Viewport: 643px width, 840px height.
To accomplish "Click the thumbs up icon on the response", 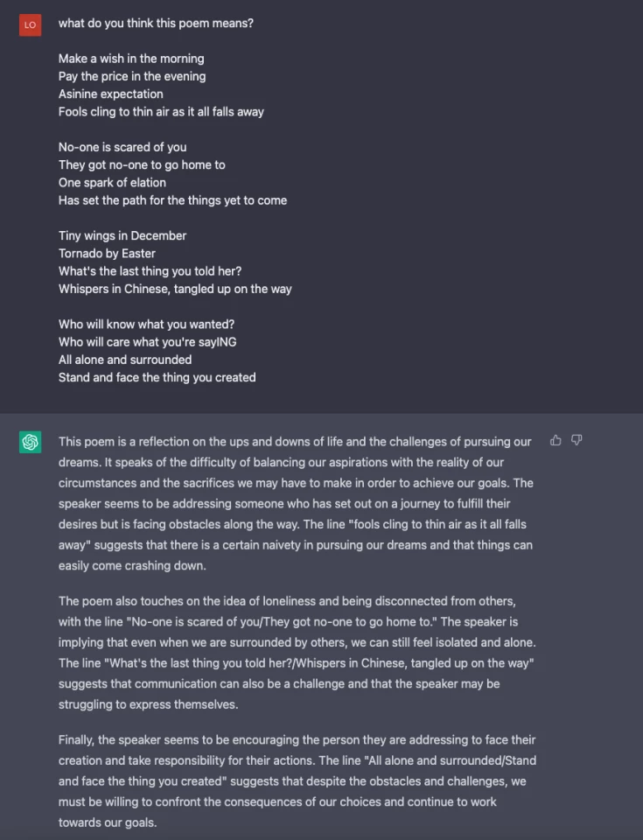I will (556, 440).
